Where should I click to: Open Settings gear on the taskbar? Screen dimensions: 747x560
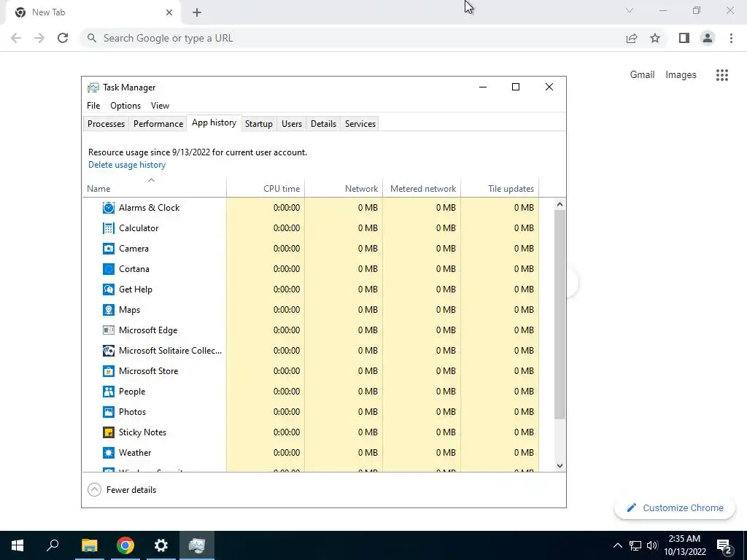click(161, 545)
